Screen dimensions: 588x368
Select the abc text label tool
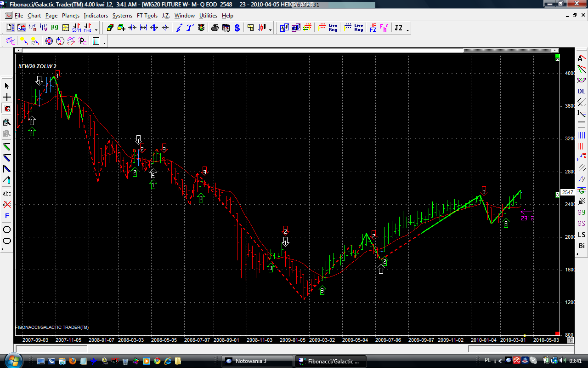7,193
